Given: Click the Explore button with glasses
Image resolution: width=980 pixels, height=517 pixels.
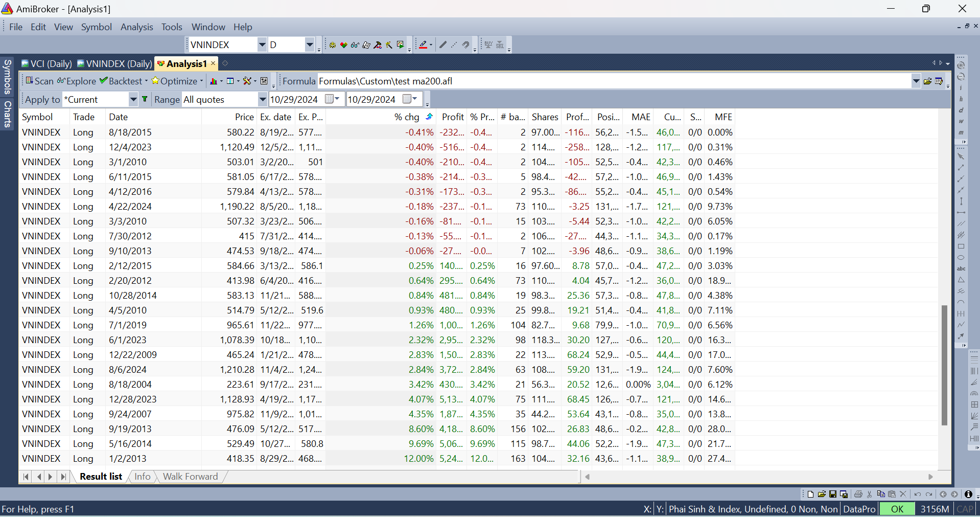Looking at the screenshot, I should point(77,81).
